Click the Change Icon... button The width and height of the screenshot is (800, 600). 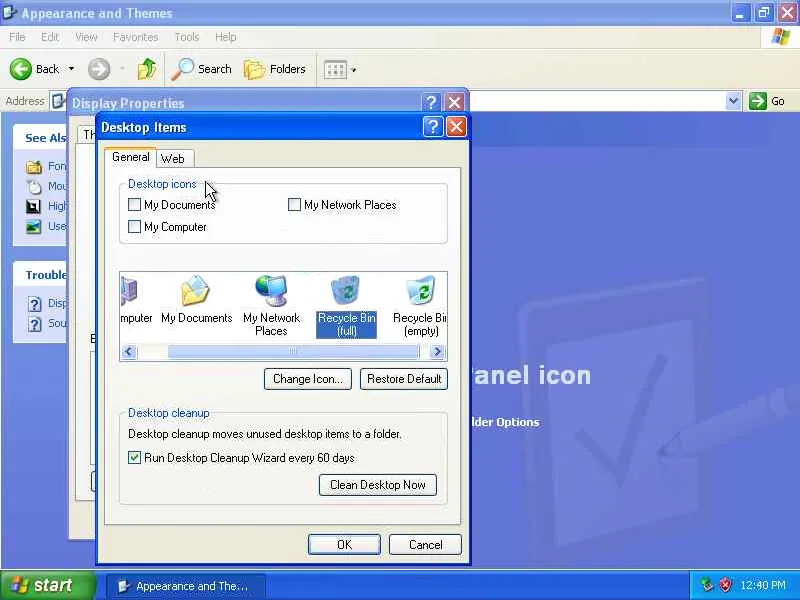click(x=308, y=379)
